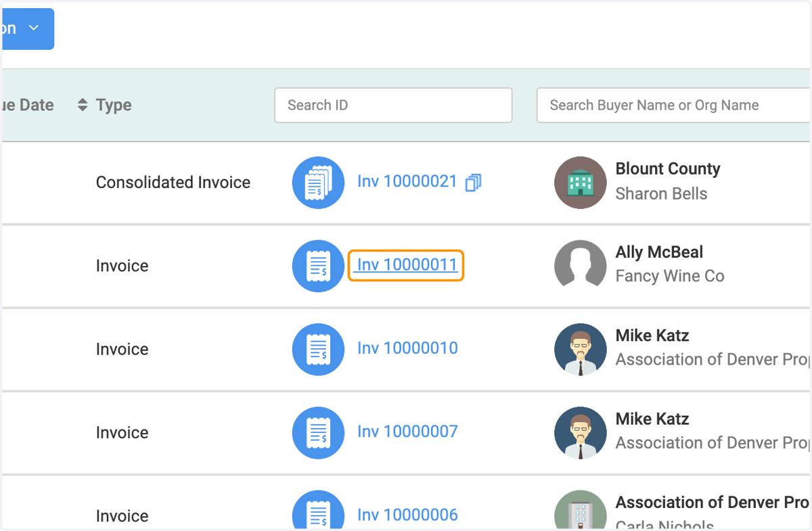Sort by the Type column
Viewport: 812px width, 531px height.
[x=83, y=105]
